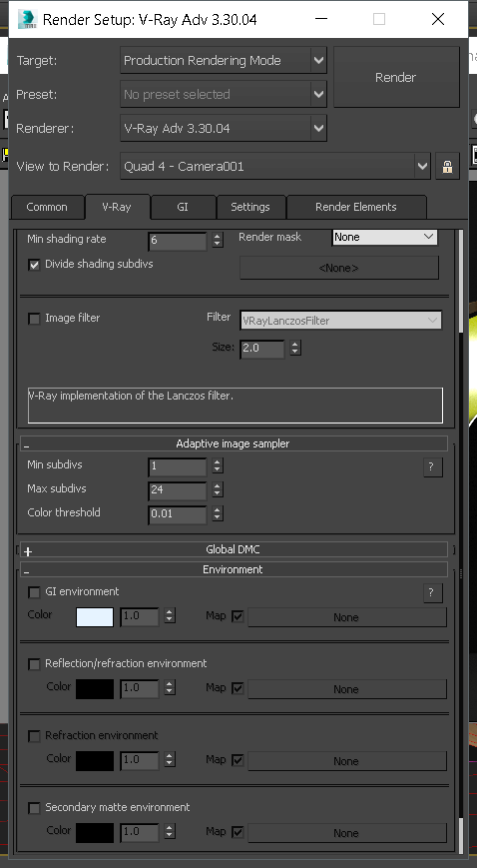
Task: Click the filter Size spinner arrows
Action: pyautogui.click(x=295, y=349)
